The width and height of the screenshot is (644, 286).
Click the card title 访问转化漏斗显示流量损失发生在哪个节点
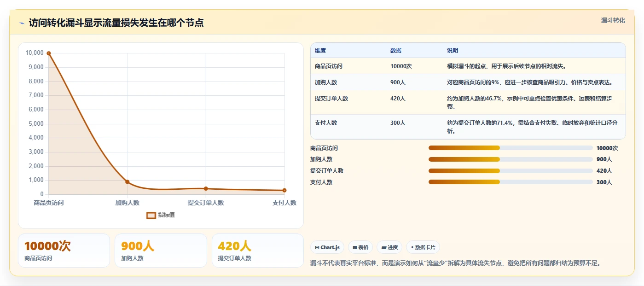tap(116, 23)
